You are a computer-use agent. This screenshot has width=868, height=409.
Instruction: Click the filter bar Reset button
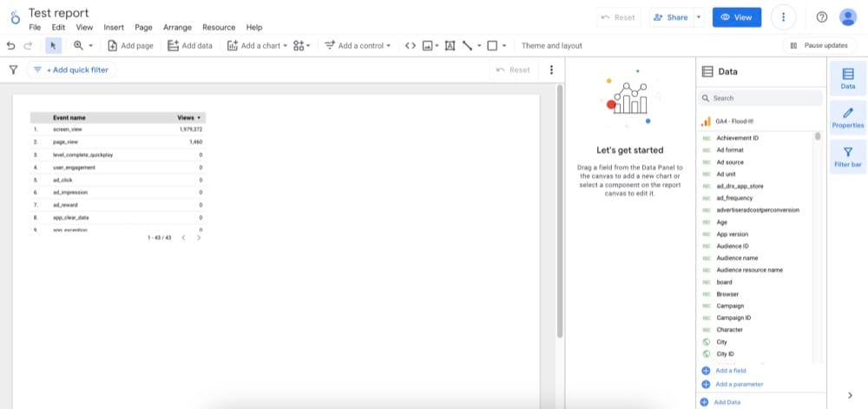(513, 69)
